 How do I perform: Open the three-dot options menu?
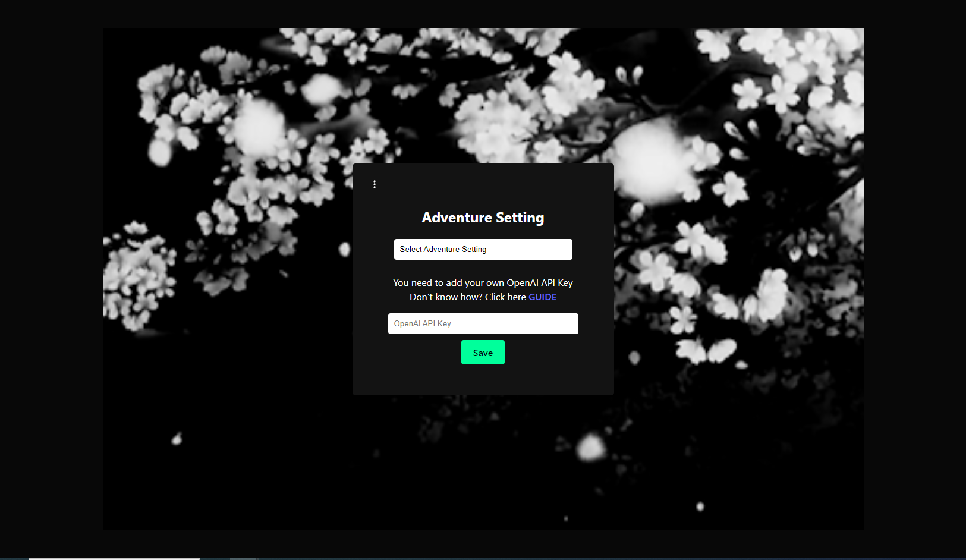point(375,184)
